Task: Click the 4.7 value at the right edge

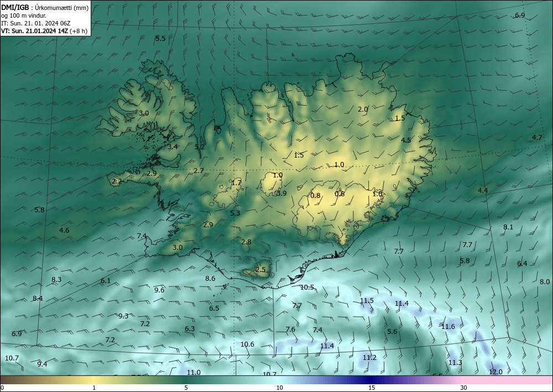Action: (x=537, y=138)
